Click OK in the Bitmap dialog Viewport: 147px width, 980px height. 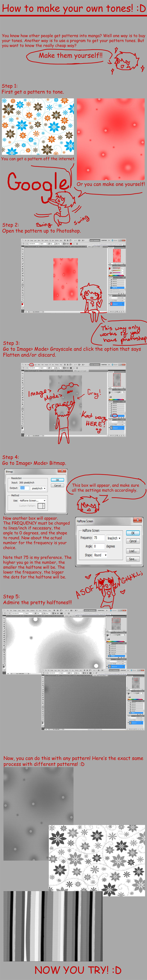tap(57, 480)
